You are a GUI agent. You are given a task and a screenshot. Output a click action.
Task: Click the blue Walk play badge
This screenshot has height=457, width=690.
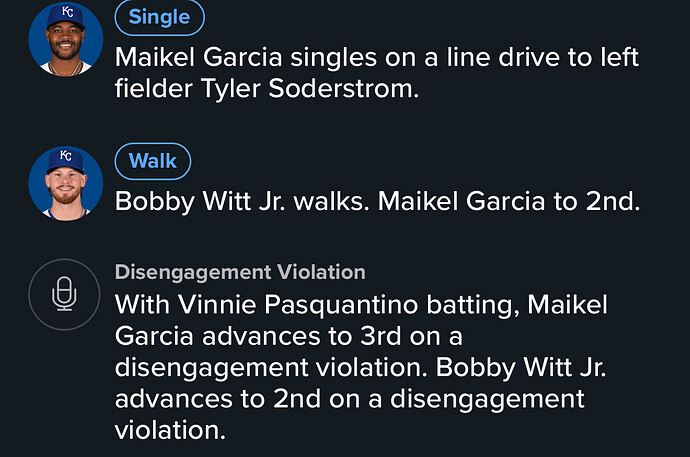coord(153,161)
